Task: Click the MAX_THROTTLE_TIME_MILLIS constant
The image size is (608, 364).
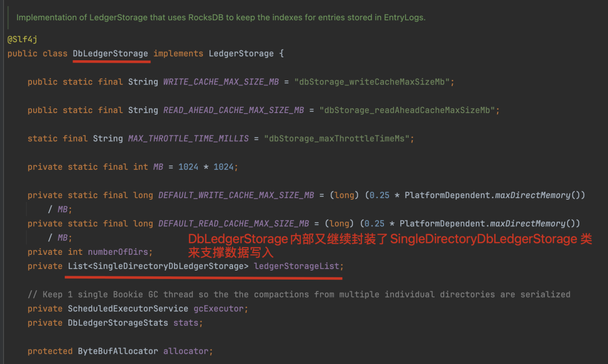Action: coord(189,138)
